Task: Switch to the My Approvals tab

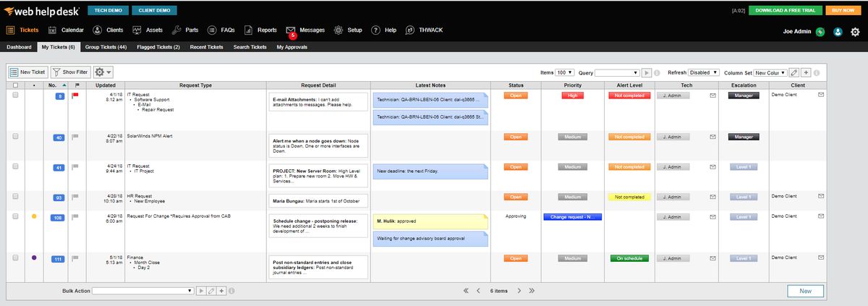Action: click(x=292, y=47)
